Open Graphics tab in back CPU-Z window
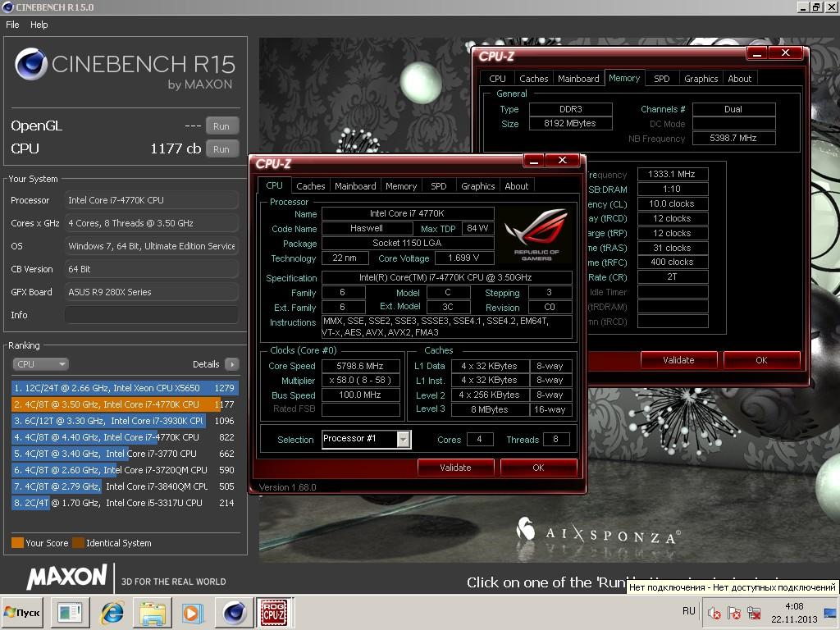Image resolution: width=840 pixels, height=630 pixels. point(701,79)
